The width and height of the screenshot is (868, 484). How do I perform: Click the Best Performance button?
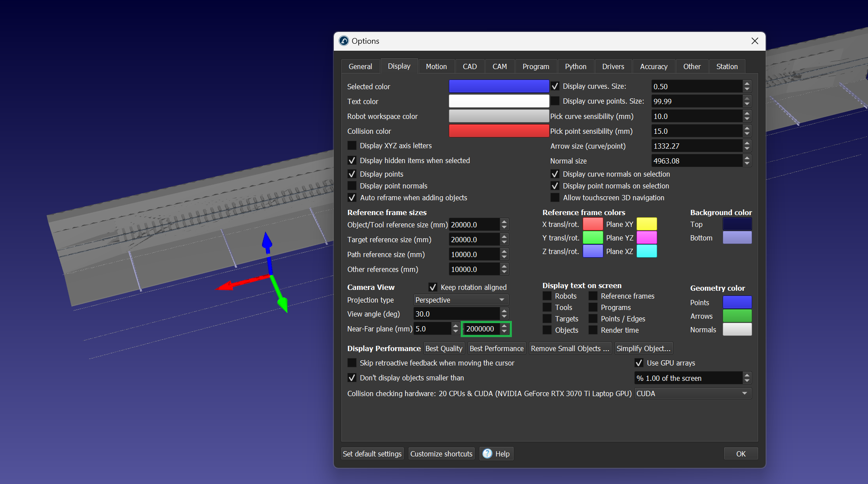coord(496,348)
